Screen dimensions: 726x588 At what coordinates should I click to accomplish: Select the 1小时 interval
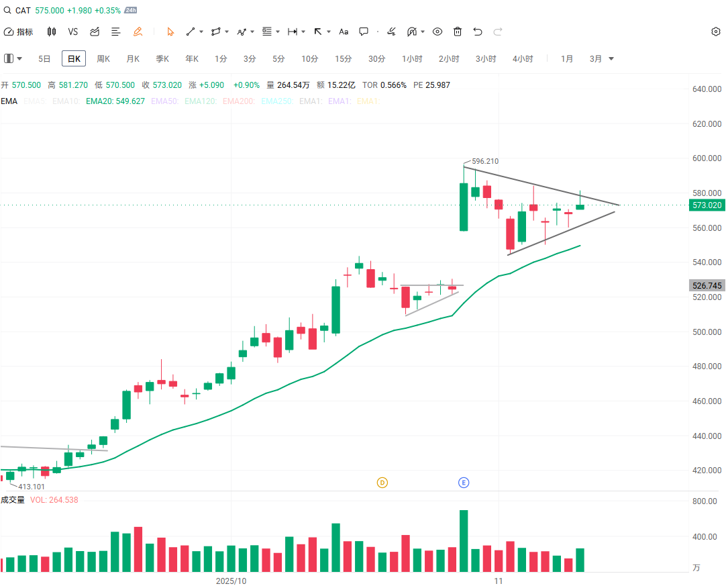tap(412, 59)
